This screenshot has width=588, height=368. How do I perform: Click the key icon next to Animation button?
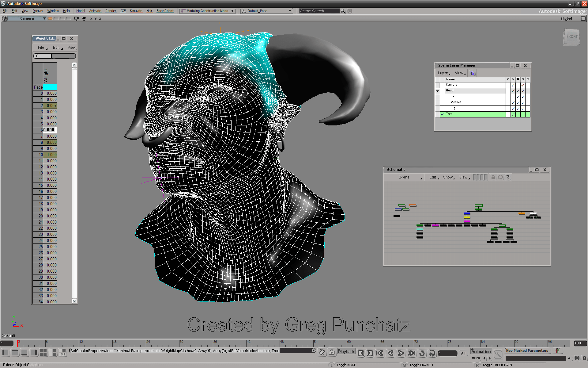coord(498,355)
